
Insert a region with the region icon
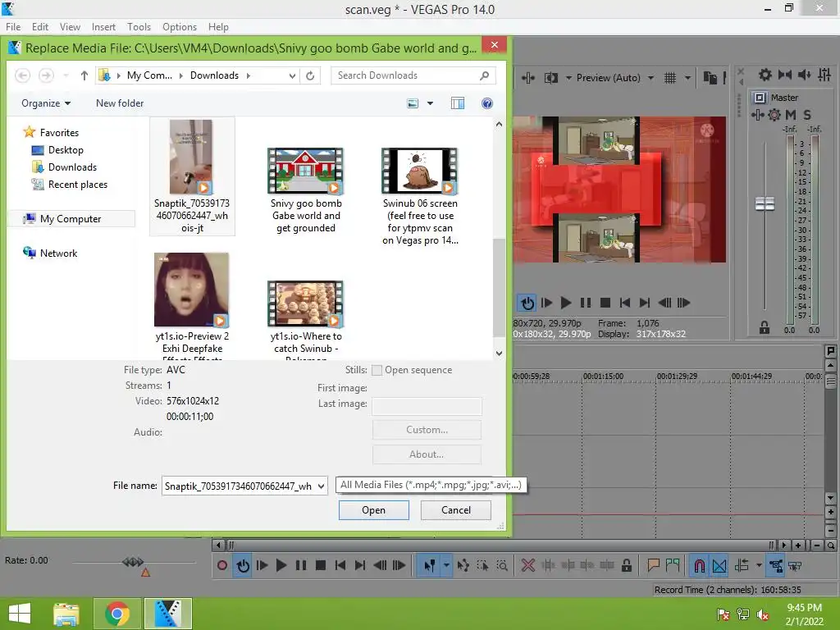(673, 565)
